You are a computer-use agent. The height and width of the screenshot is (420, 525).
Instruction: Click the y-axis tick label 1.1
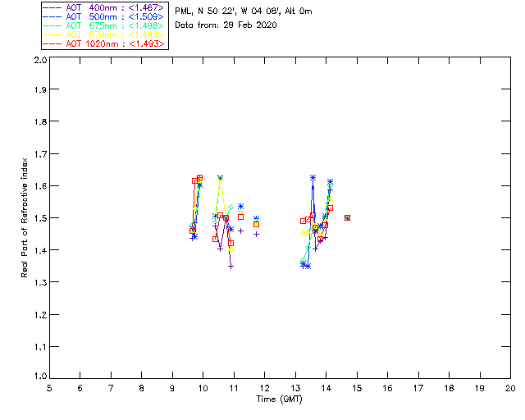point(40,347)
